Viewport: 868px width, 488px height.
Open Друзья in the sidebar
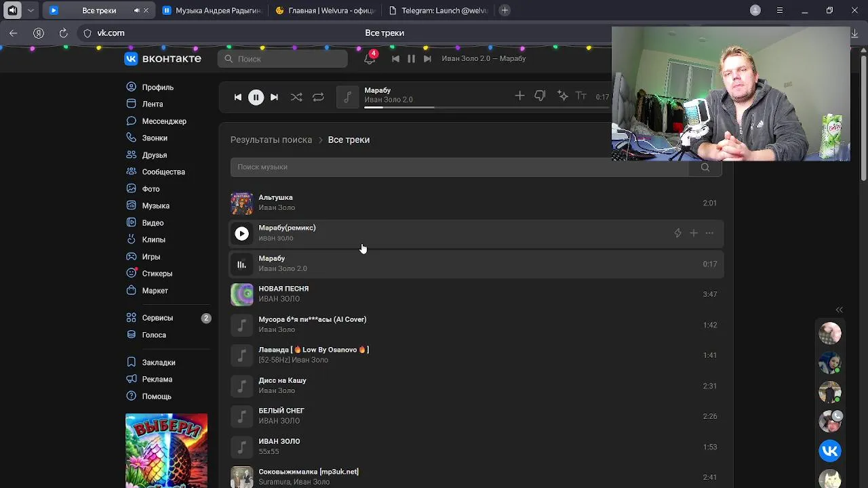(146, 155)
